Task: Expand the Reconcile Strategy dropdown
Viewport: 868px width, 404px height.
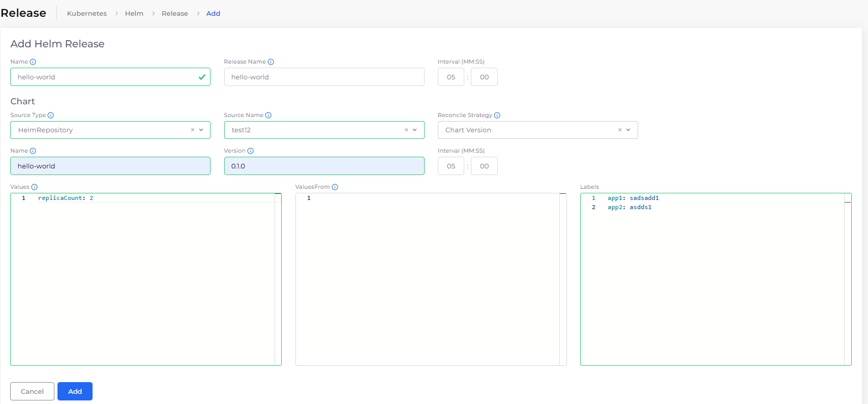Action: tap(628, 130)
